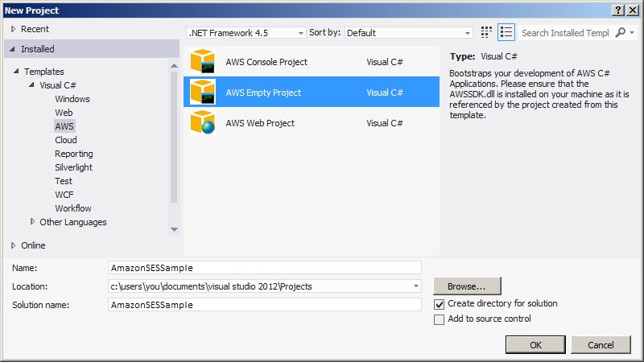This screenshot has width=644, height=362.
Task: Click the Templates tree label
Action: click(x=44, y=72)
